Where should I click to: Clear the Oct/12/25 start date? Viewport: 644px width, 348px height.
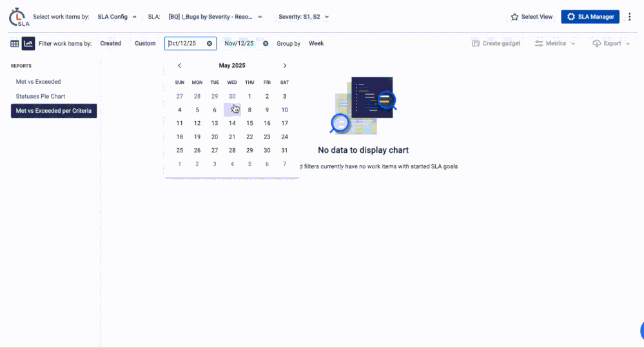tap(210, 44)
